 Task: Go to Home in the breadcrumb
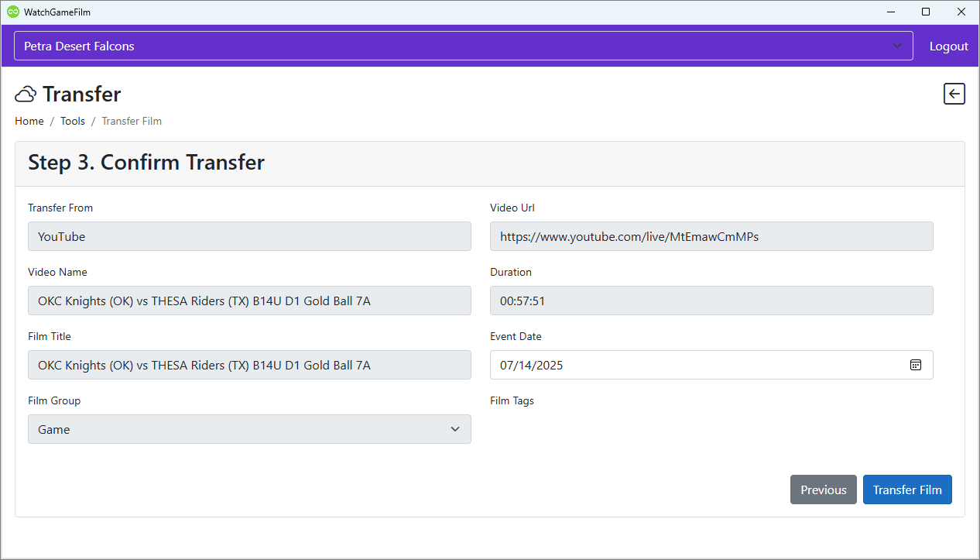29,121
